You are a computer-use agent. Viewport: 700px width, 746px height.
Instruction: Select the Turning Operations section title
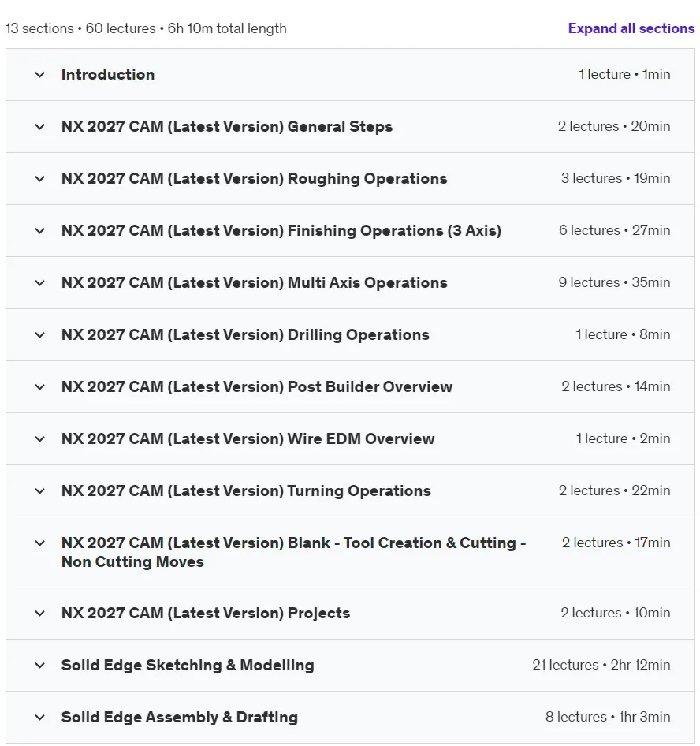click(x=246, y=491)
